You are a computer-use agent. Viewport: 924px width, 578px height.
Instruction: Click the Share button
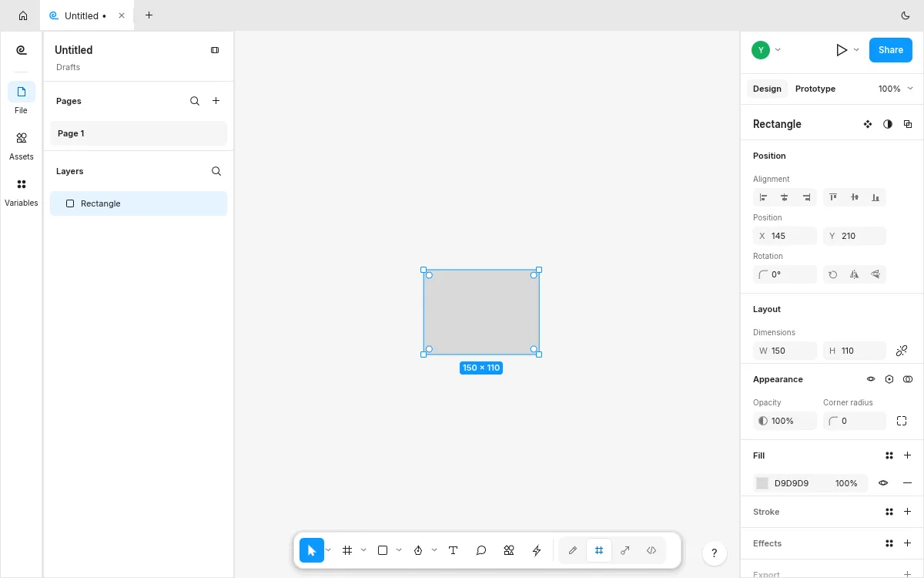891,50
